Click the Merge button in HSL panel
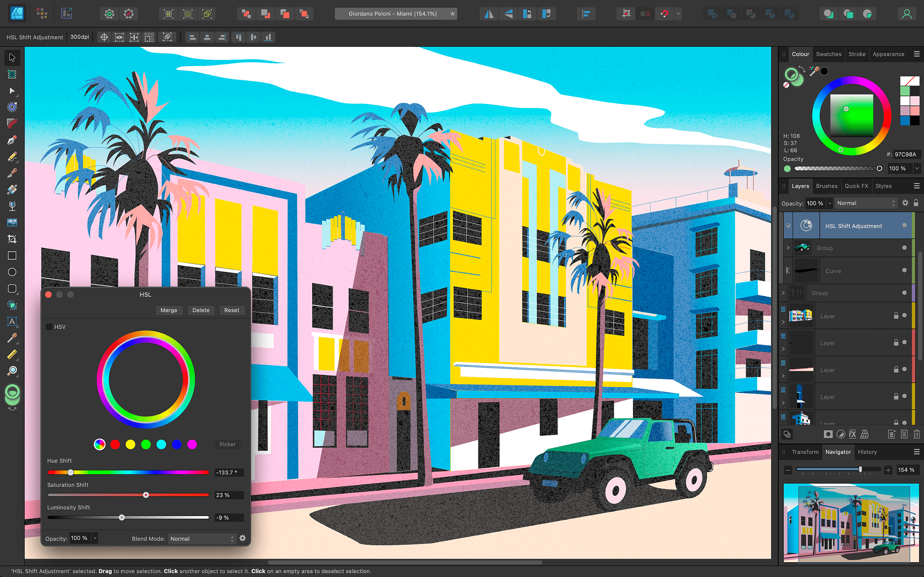This screenshot has width=924, height=577. (x=167, y=310)
